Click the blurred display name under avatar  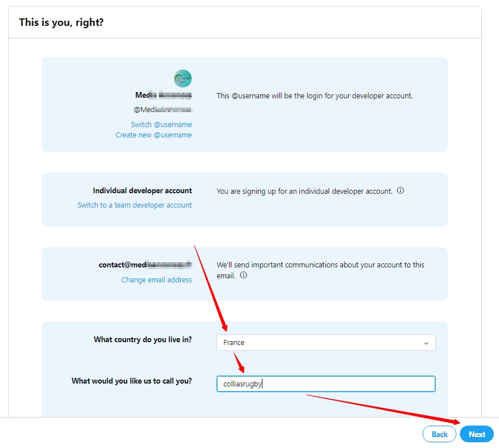coord(163,95)
